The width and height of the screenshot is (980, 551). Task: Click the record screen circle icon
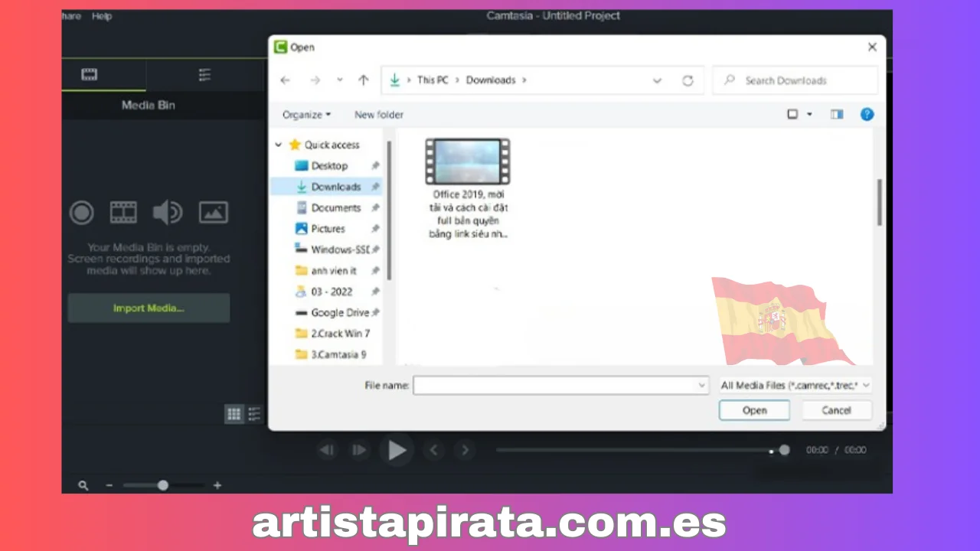pyautogui.click(x=82, y=212)
